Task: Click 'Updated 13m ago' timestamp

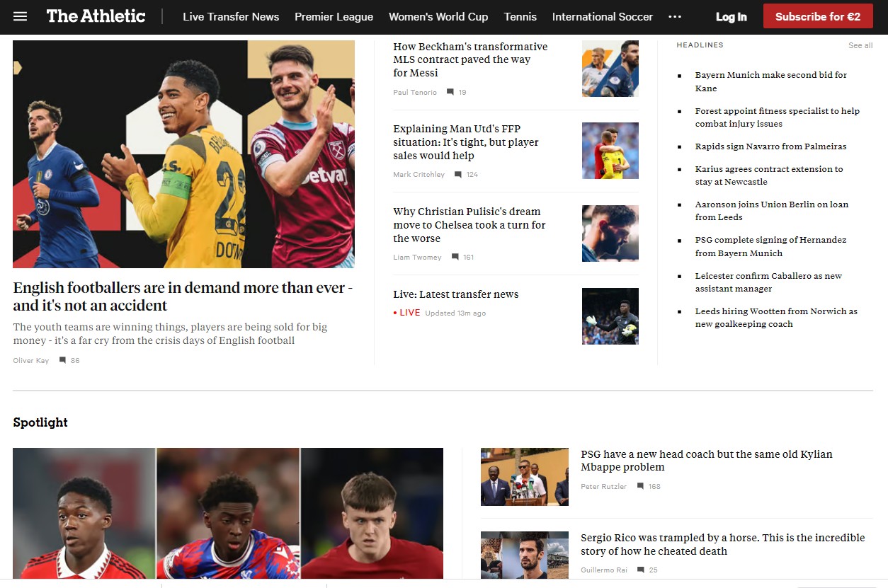Action: (x=455, y=313)
